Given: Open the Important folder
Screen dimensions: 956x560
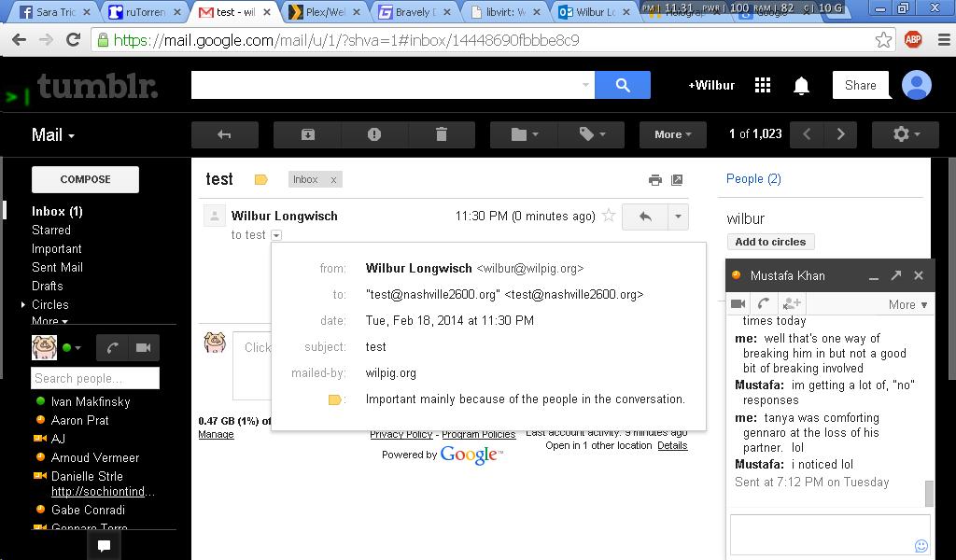Looking at the screenshot, I should click(x=56, y=248).
